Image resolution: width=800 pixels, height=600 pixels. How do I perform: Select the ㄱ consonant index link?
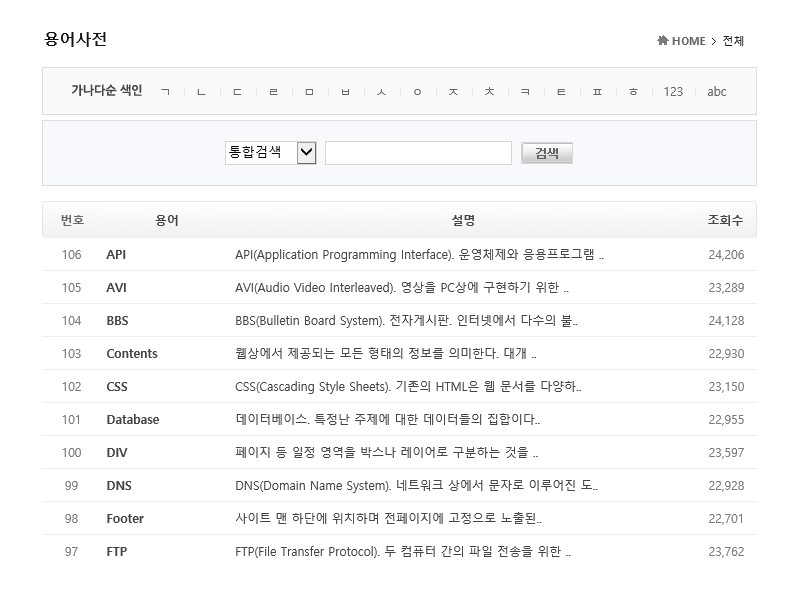click(167, 91)
